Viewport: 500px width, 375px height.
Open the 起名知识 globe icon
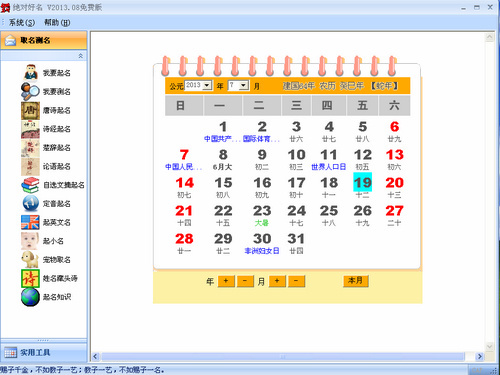pos(30,297)
